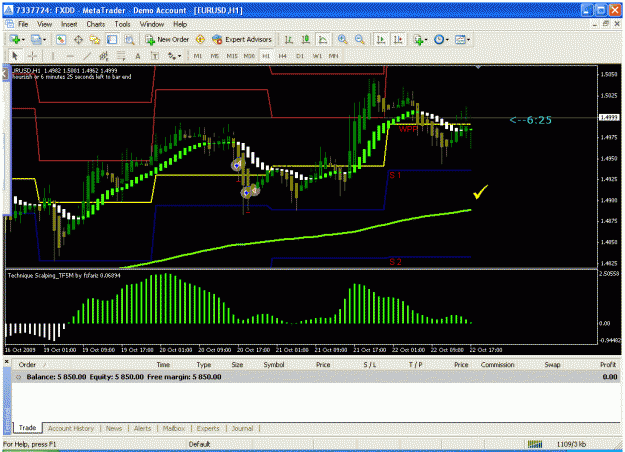Click the Default profile in status bar
The image size is (625, 452).
pyautogui.click(x=199, y=444)
